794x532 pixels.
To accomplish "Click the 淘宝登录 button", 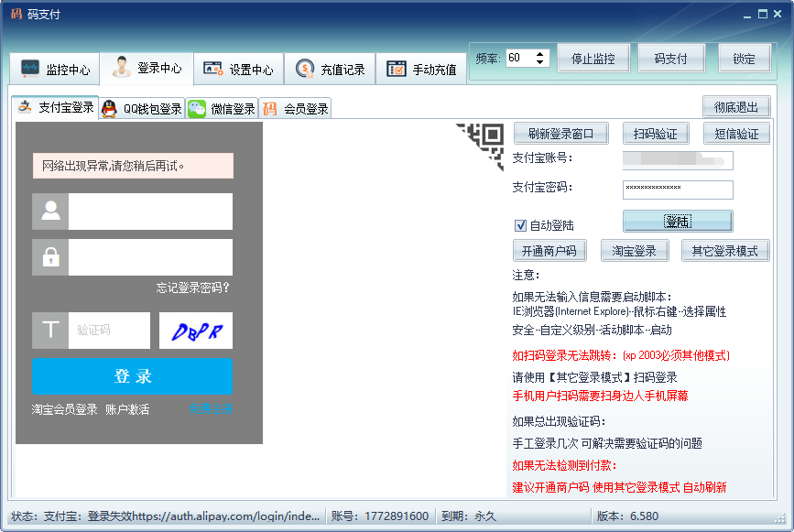I will point(635,251).
